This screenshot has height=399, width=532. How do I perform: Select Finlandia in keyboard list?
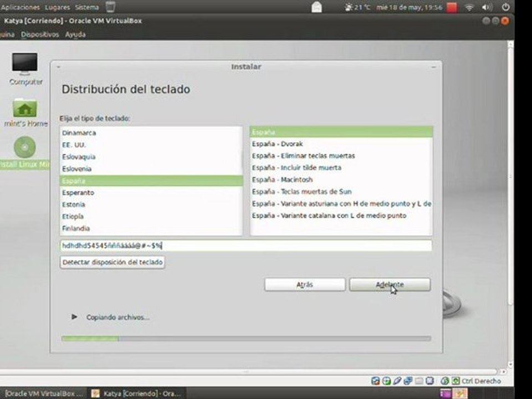tap(151, 228)
